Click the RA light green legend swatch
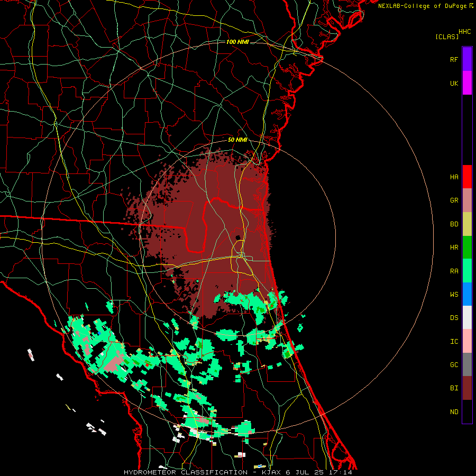The height and width of the screenshot is (476, 476). [x=467, y=271]
